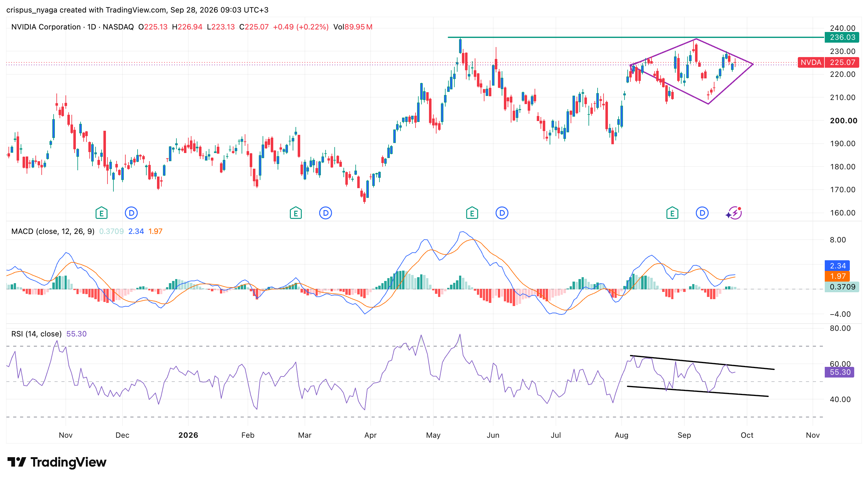The height and width of the screenshot is (481, 868).
Task: Click the Jul label on time axis
Action: tap(556, 435)
